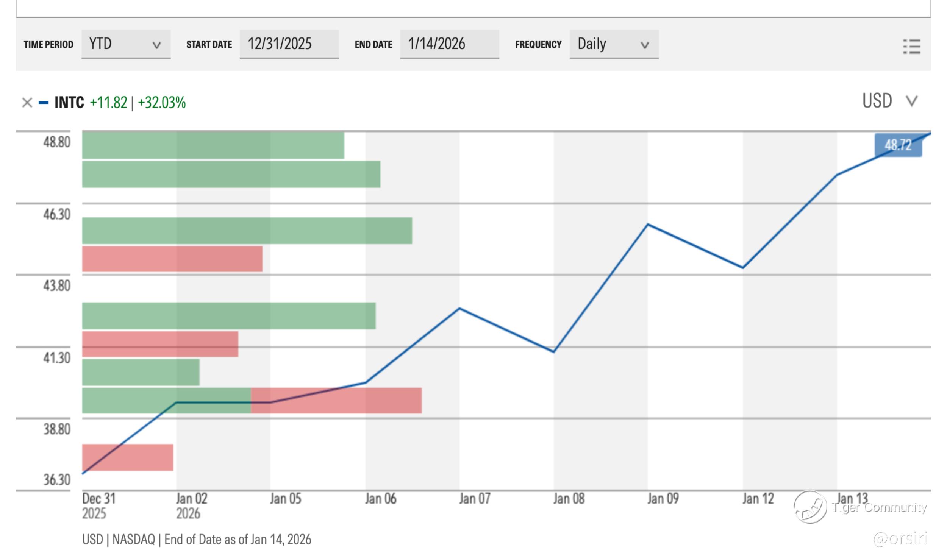947x560 pixels.
Task: Click the 48.72 price label tag
Action: (898, 145)
